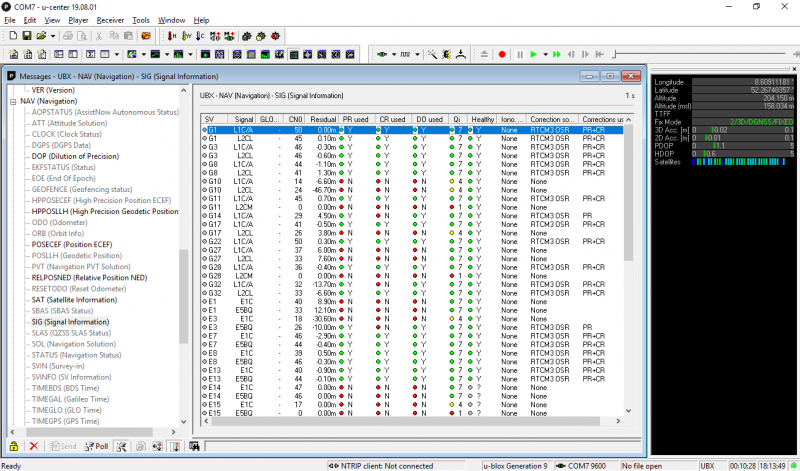Click the autobauding magic wand icon
Viewport: 800px width, 471px height.
point(432,54)
